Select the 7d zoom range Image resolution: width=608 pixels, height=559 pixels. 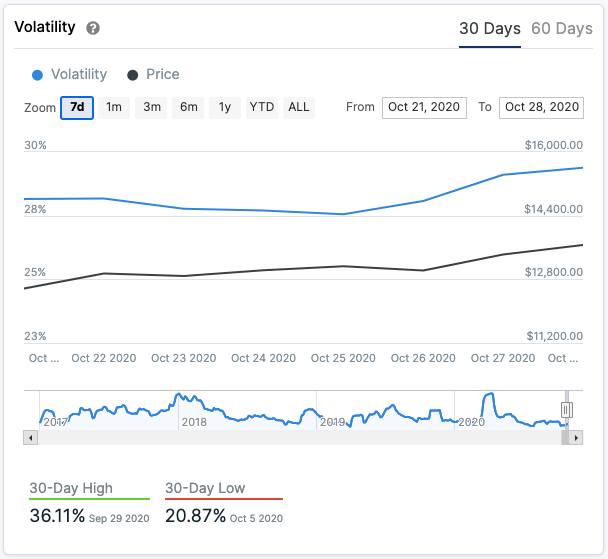point(77,107)
